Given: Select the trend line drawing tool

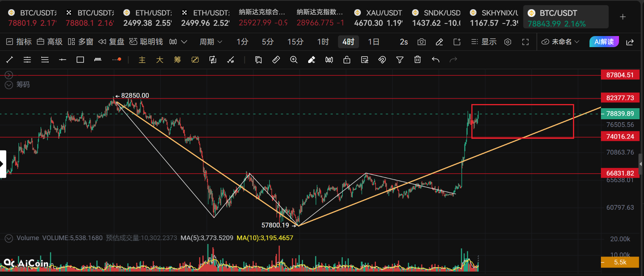Looking at the screenshot, I should pos(10,60).
